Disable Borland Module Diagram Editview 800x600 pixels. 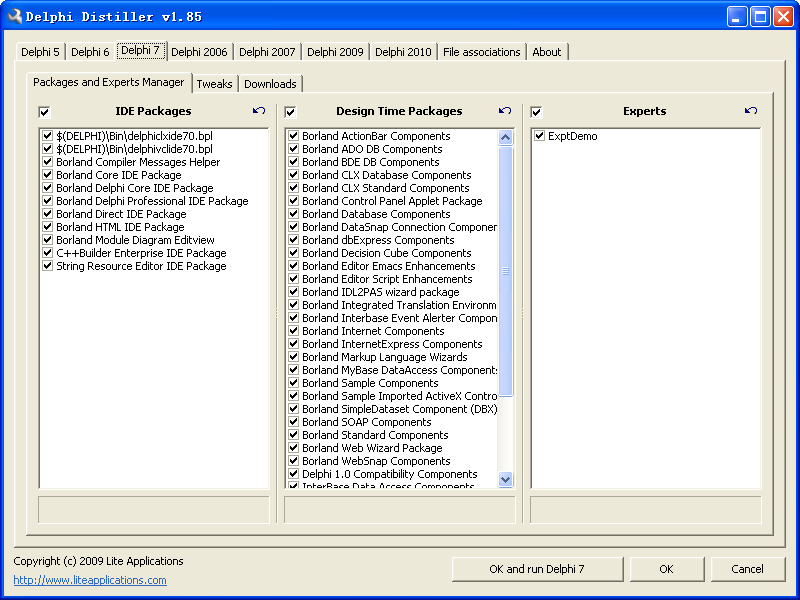point(47,240)
